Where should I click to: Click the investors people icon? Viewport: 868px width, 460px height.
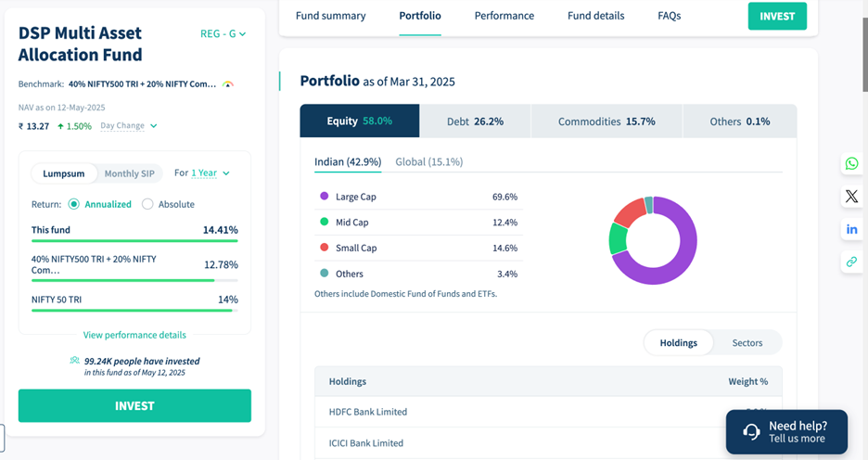pos(74,361)
